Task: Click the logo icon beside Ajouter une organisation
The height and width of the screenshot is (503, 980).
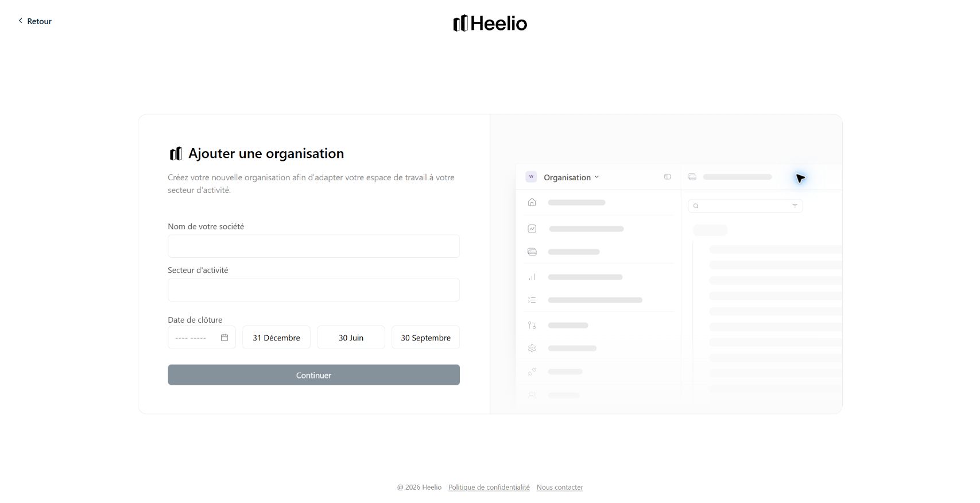Action: (176, 154)
